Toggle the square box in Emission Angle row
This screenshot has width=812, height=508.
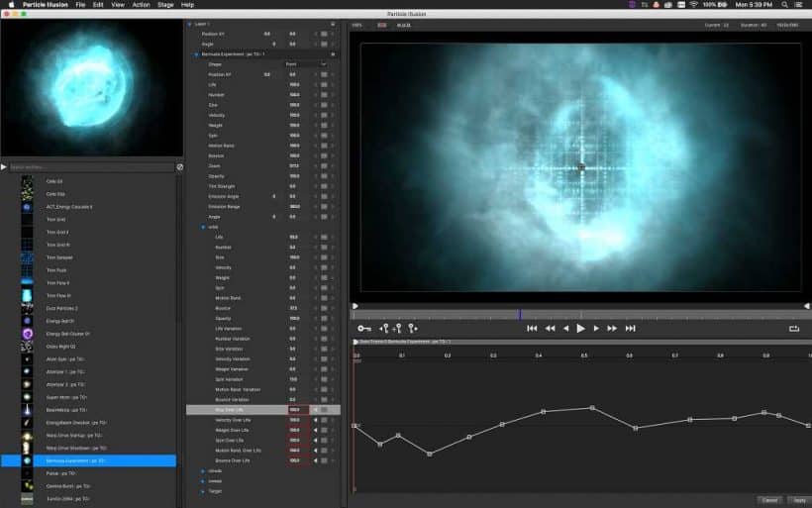[x=324, y=196]
